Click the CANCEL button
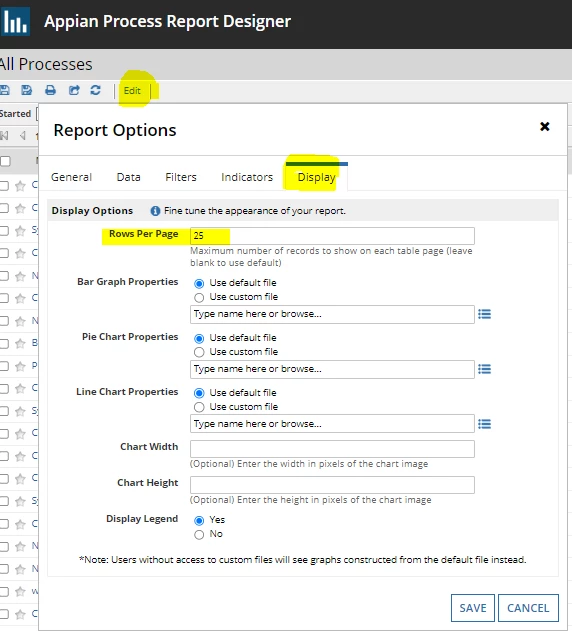Viewport: 572px width, 631px height. (x=528, y=608)
